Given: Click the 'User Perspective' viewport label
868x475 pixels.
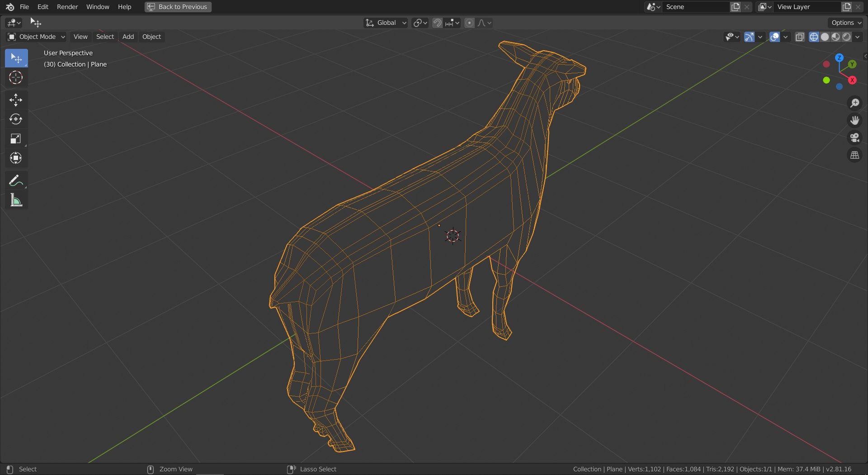Looking at the screenshot, I should [68, 53].
